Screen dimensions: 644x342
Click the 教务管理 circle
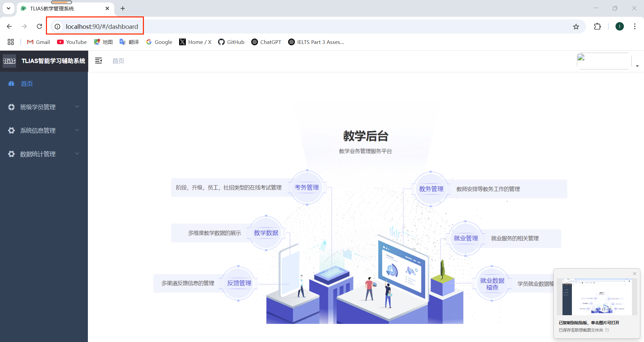coord(431,189)
